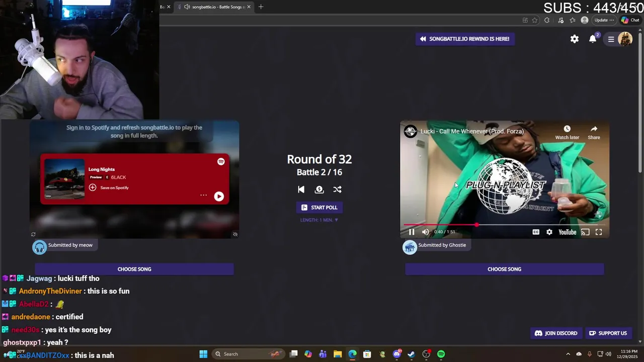
Task: Share the Lucki video
Action: [x=594, y=132]
